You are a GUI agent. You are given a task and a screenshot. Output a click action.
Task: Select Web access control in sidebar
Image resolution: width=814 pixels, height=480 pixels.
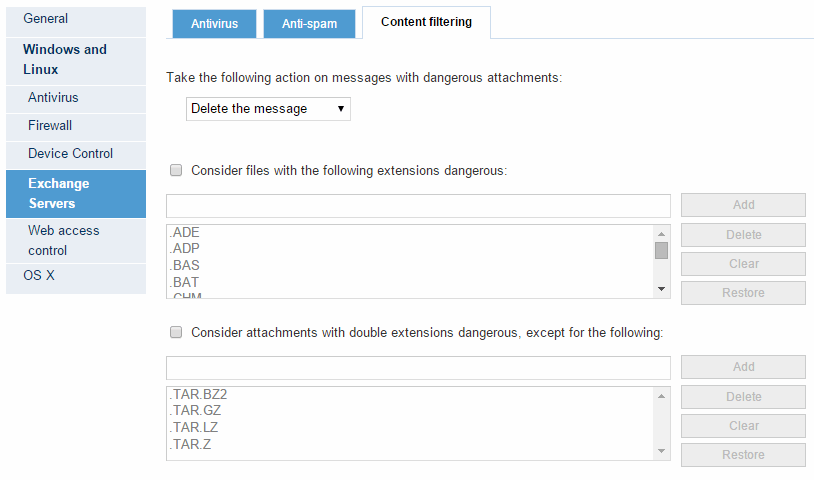pos(64,240)
